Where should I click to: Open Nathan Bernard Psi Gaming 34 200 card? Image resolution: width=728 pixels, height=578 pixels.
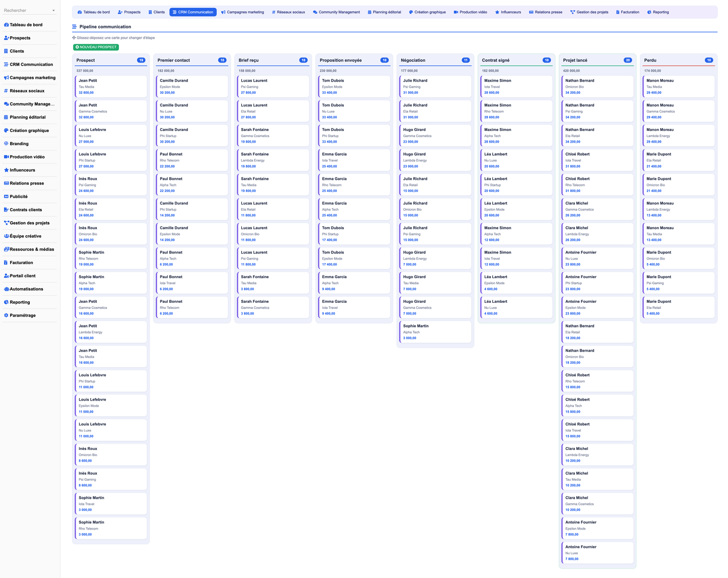(598, 111)
